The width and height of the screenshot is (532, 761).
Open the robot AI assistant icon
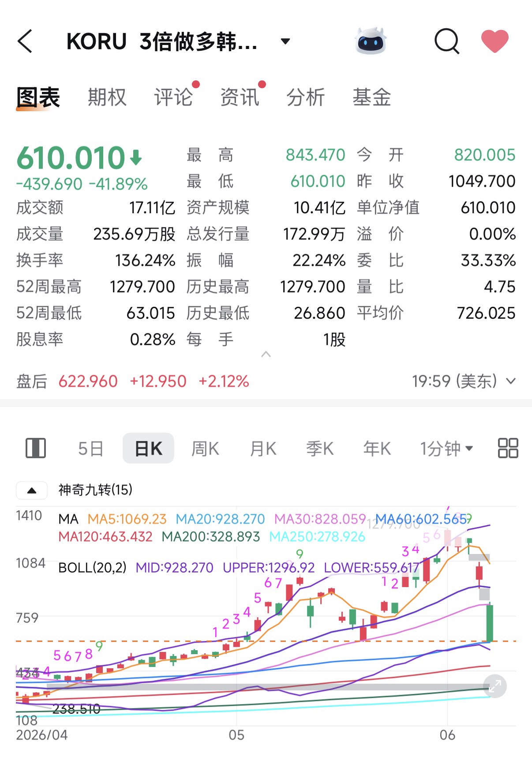pos(371,41)
